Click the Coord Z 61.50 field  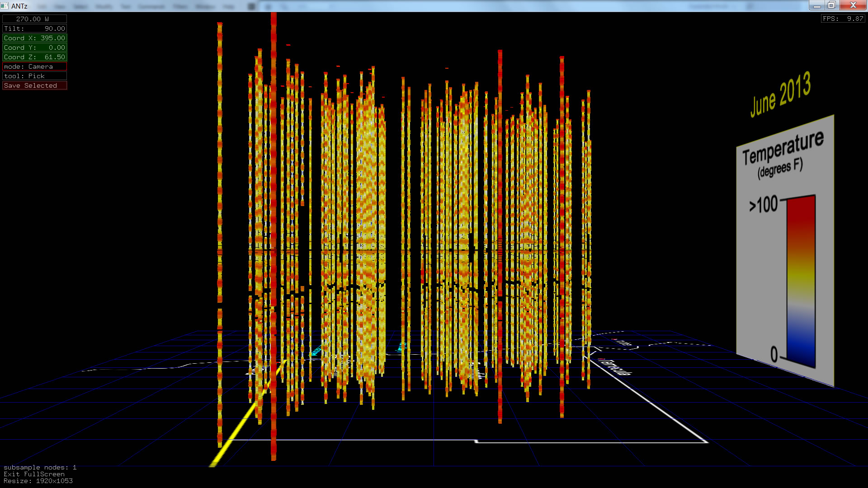(34, 57)
